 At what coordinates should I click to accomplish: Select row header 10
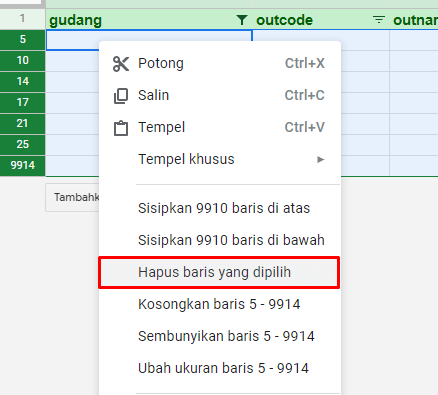click(x=22, y=61)
